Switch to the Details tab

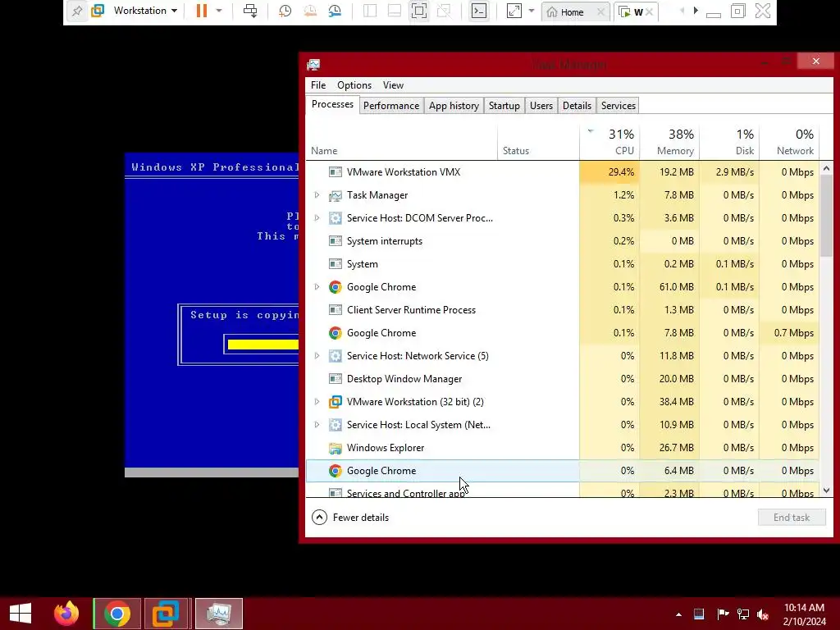point(577,106)
